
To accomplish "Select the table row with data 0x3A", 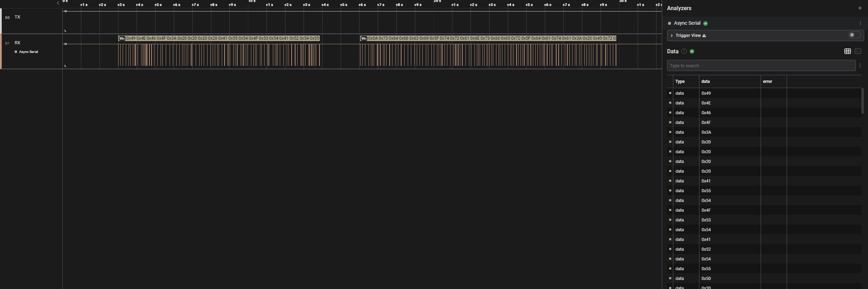I will [x=764, y=132].
